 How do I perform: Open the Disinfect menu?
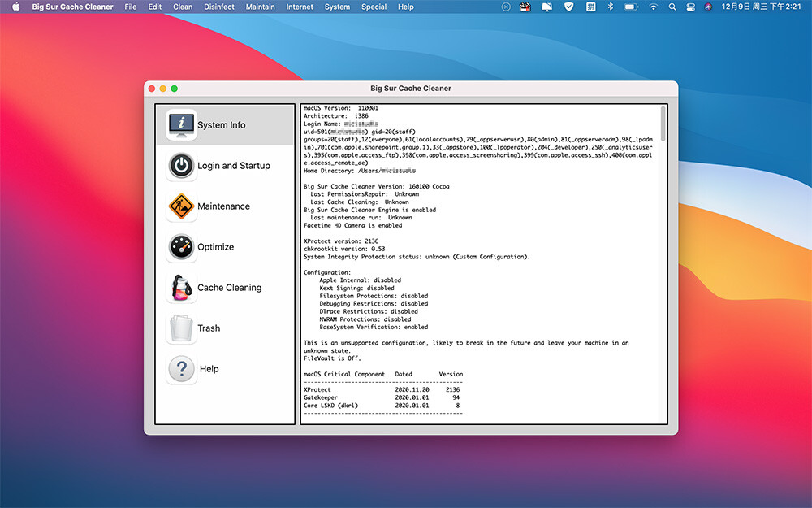[x=219, y=7]
